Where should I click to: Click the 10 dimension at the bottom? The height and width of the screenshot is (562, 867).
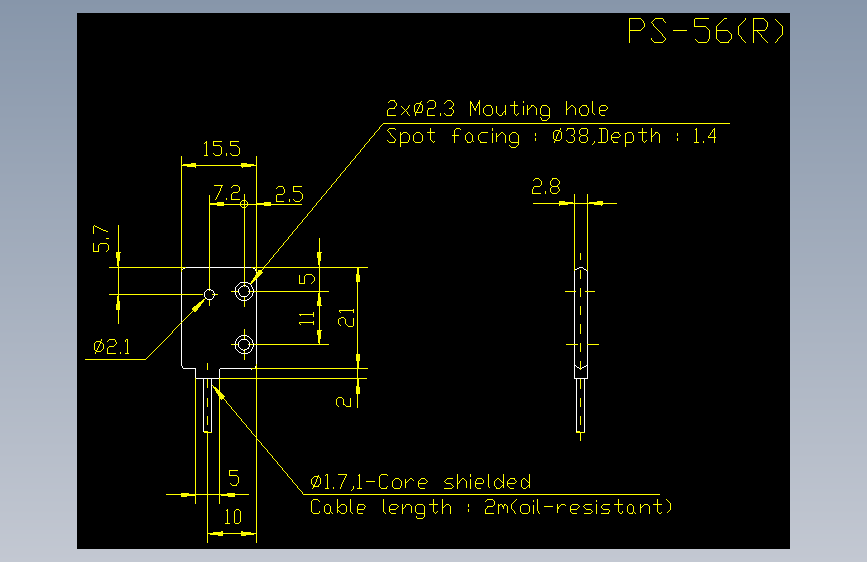coord(233,517)
